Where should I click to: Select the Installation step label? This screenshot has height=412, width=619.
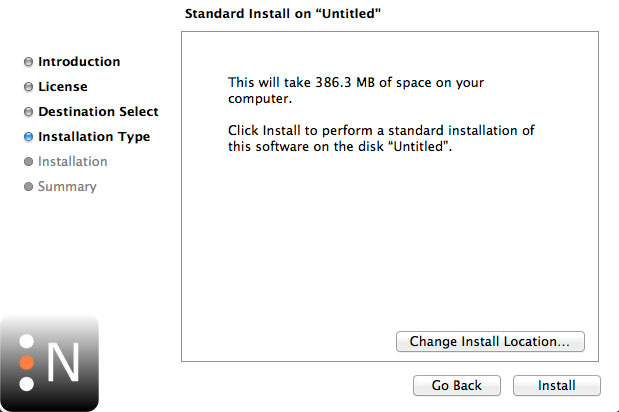point(73,162)
